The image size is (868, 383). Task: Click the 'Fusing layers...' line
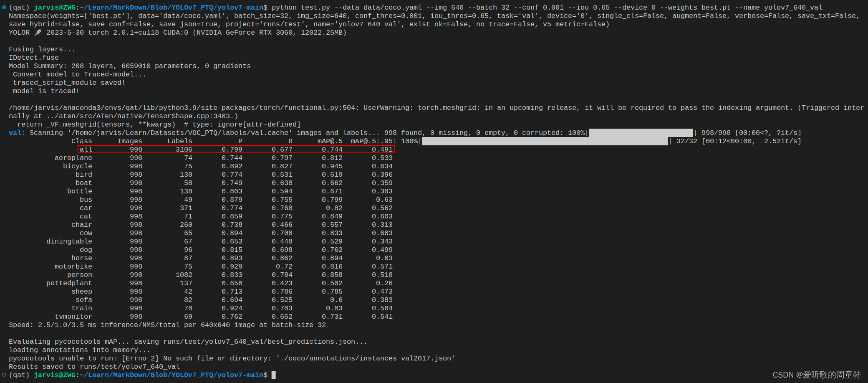[42, 49]
